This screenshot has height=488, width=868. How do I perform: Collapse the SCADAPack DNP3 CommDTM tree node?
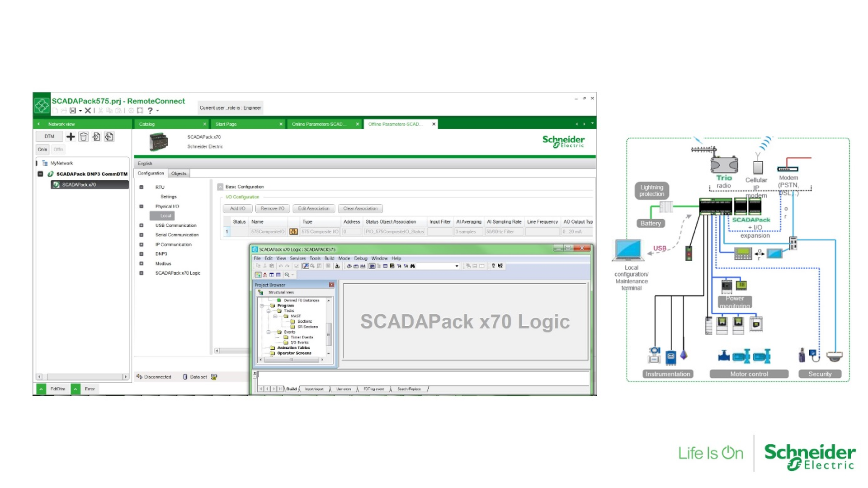click(x=40, y=174)
